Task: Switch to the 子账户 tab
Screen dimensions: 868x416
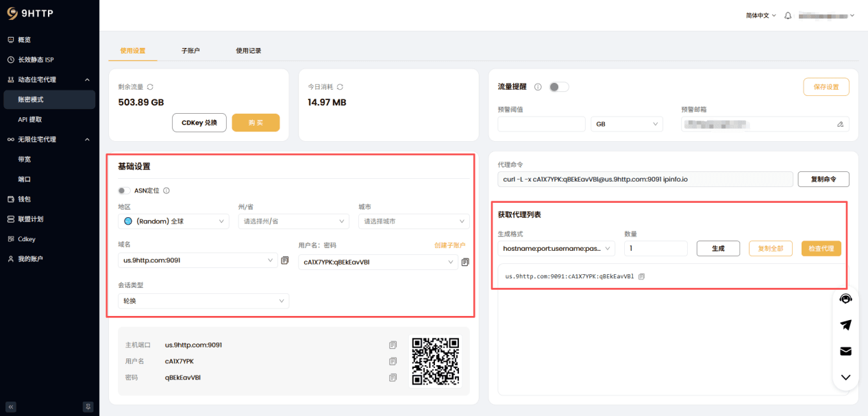Action: [x=190, y=51]
